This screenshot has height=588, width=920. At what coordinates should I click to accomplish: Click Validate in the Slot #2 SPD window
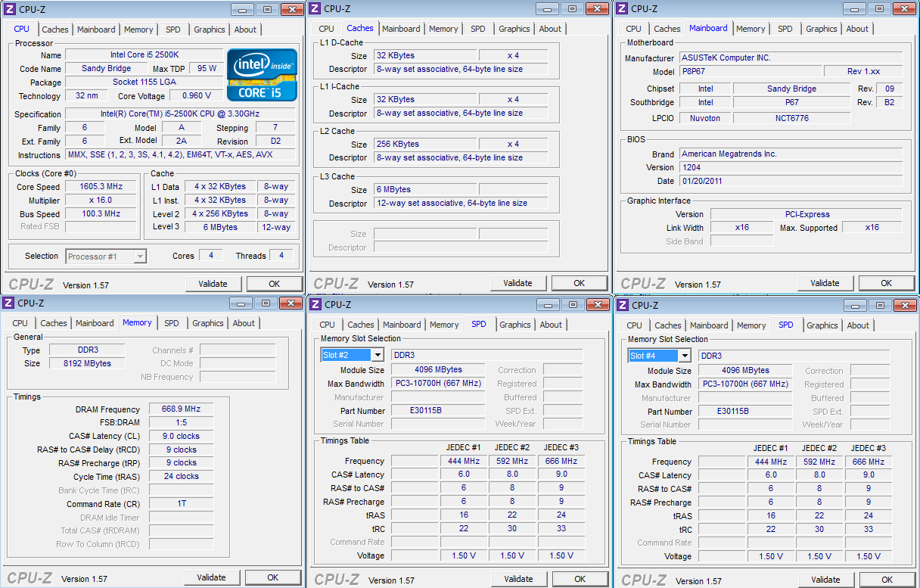[518, 579]
